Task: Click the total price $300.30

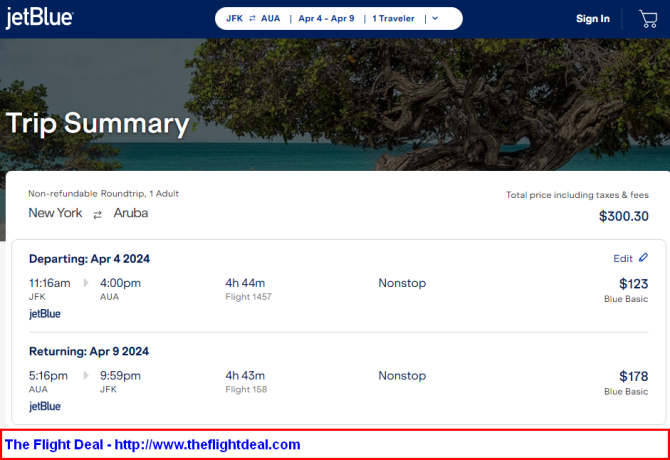Action: [x=623, y=216]
